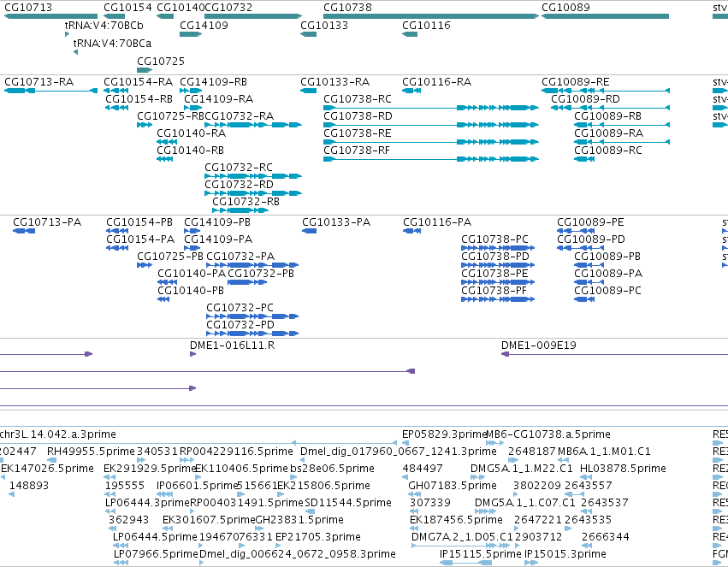Viewport: 728px width, 567px height.
Task: Select the CG10089 gene label
Action: tap(565, 8)
